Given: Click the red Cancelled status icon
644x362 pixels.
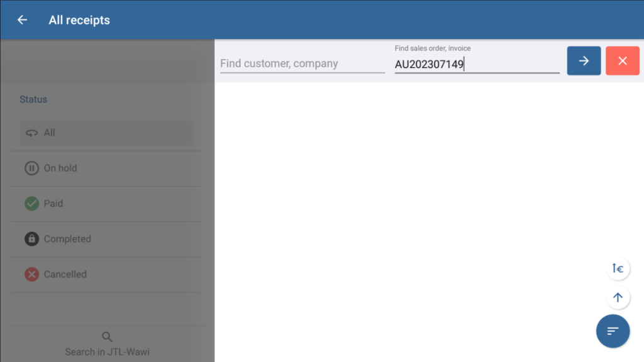Looking at the screenshot, I should click(31, 274).
